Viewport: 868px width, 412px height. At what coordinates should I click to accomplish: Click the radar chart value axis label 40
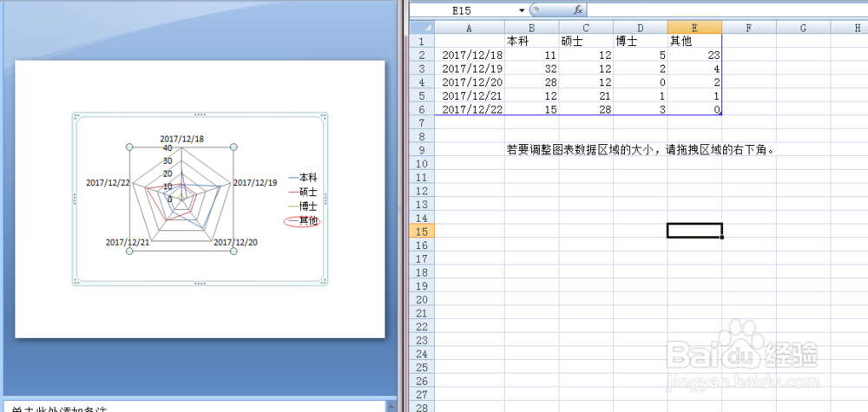tap(168, 148)
